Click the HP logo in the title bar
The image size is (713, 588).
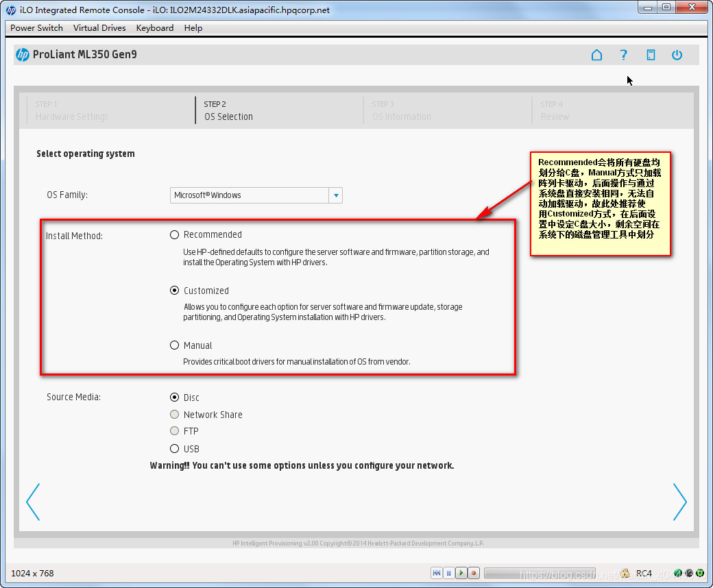click(x=11, y=10)
